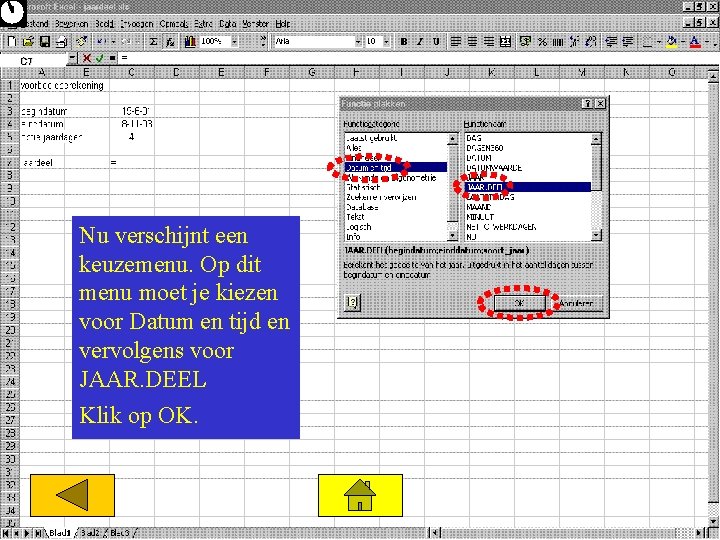Open the font size 10 dropdown
Viewport: 720px width, 540px height.
tap(386, 42)
